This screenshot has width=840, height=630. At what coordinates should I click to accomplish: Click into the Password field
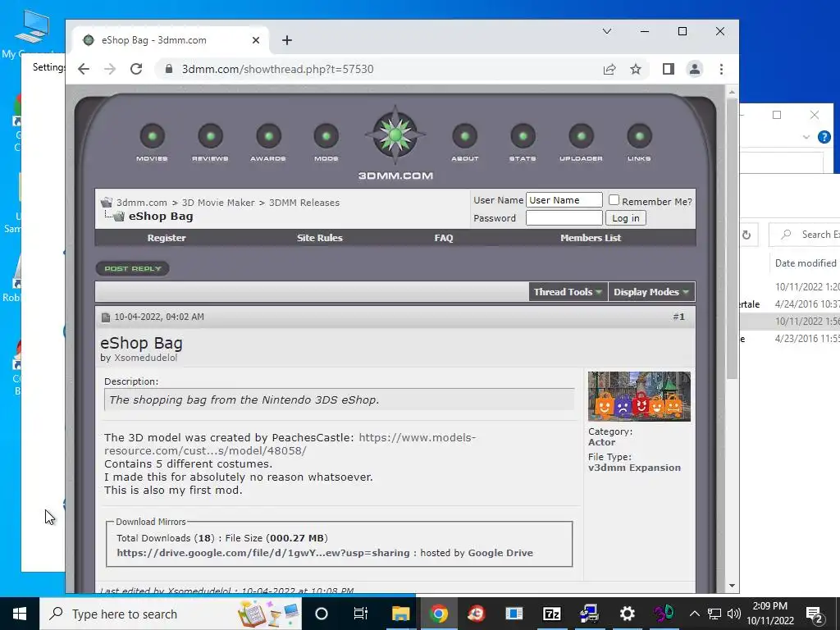(564, 218)
